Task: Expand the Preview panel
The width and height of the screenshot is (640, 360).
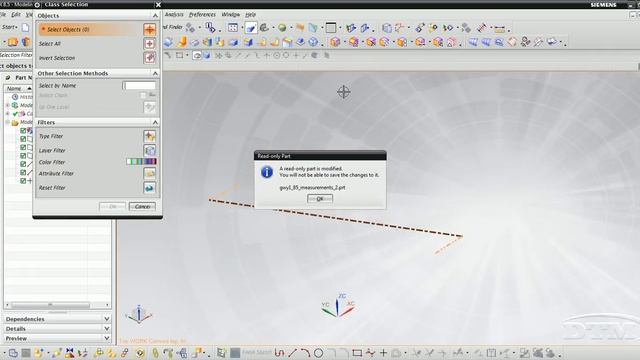Action: click(107, 338)
